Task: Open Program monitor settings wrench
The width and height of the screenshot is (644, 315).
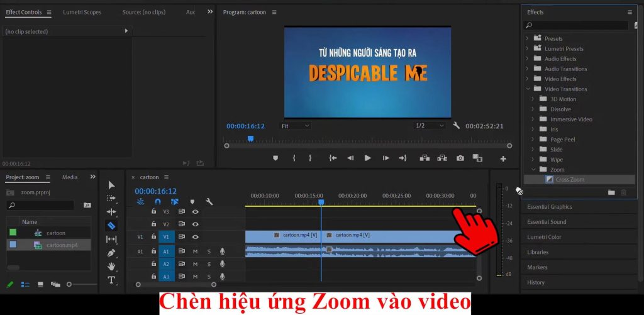Action: coord(457,126)
